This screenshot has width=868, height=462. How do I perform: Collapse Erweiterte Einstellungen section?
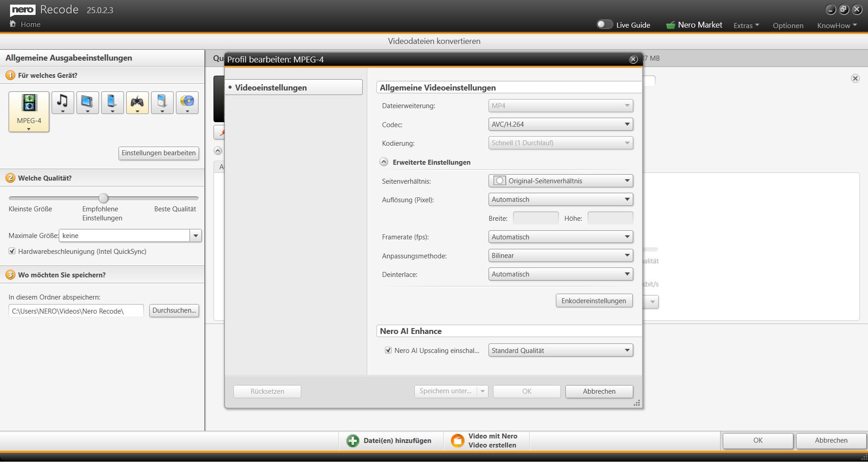384,162
